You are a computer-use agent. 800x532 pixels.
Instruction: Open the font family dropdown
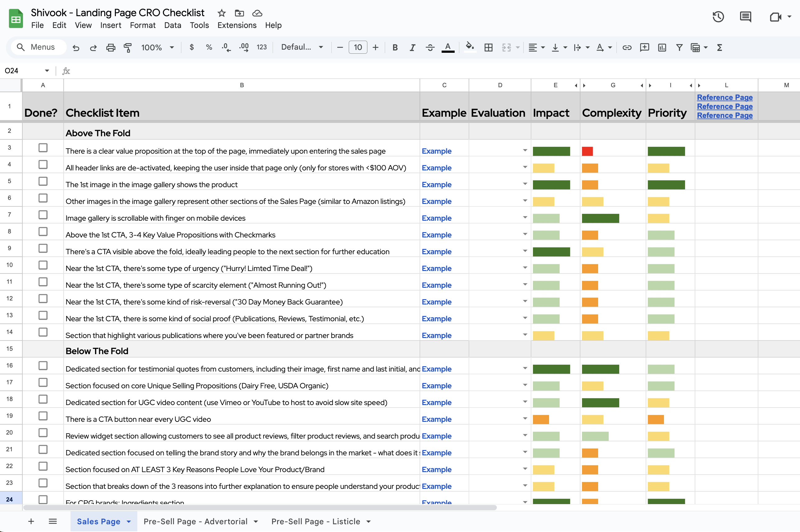[302, 47]
